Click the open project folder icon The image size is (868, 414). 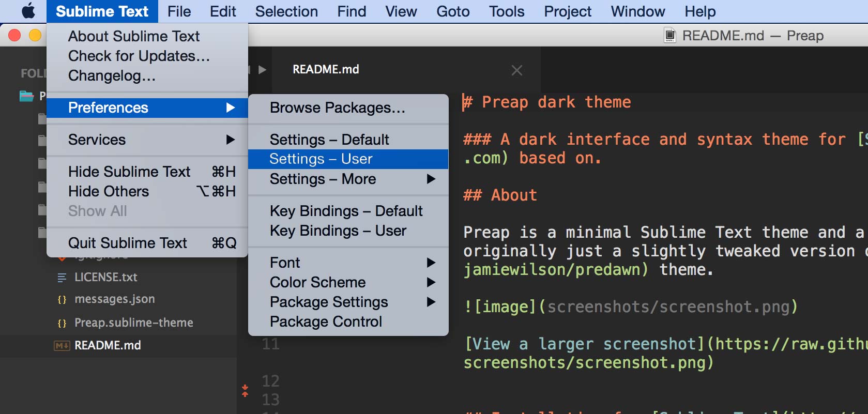point(26,96)
